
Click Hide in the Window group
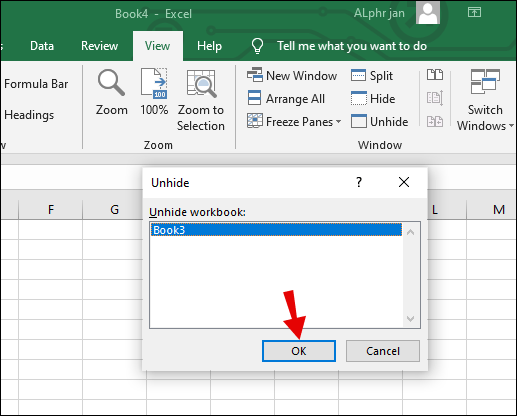373,99
